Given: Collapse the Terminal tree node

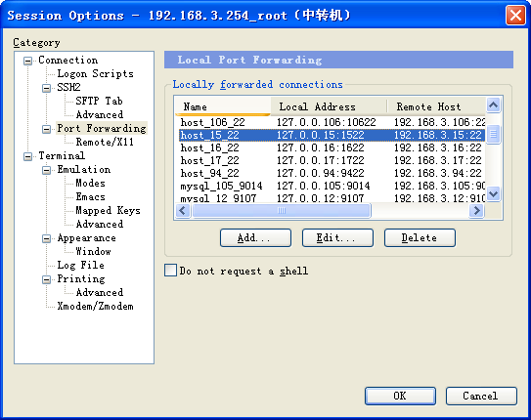Looking at the screenshot, I should pos(27,156).
